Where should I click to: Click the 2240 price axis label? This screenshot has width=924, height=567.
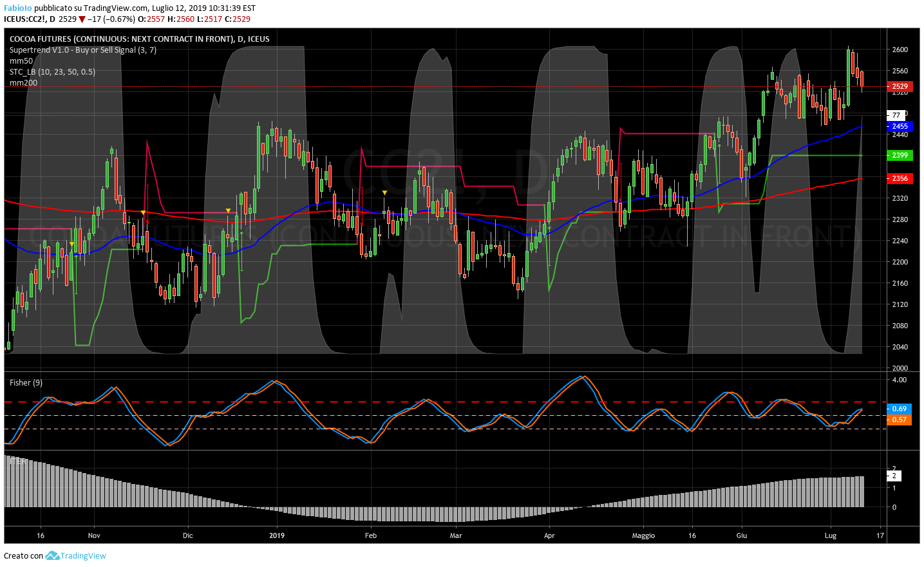(900, 241)
